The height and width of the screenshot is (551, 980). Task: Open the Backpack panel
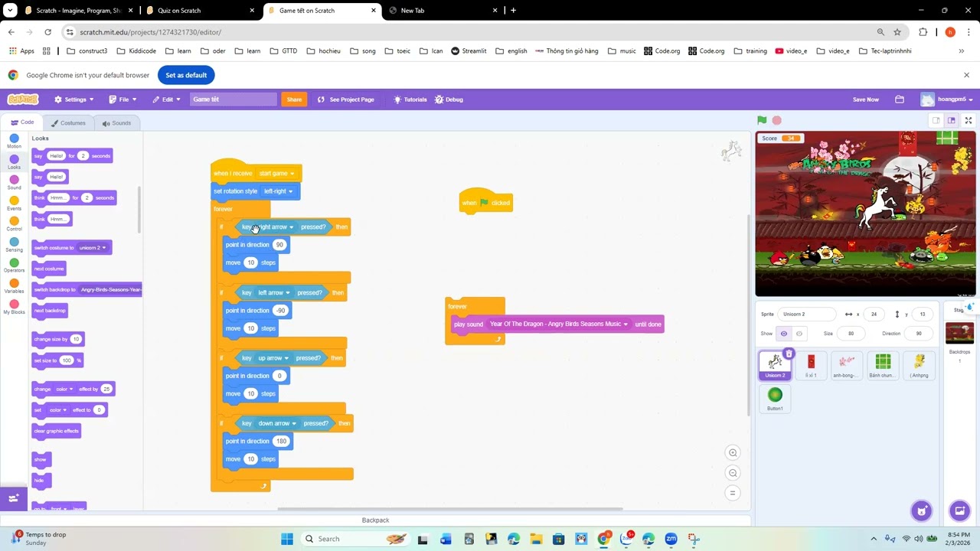point(375,520)
